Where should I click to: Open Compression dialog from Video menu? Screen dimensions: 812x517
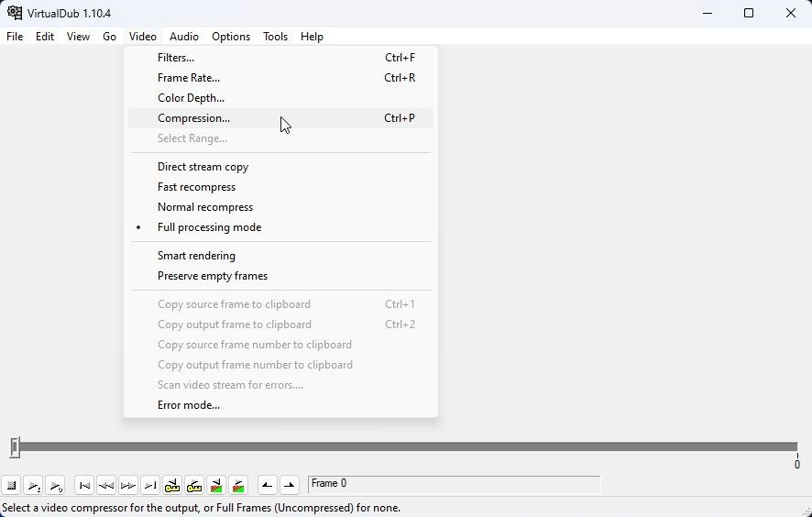click(193, 118)
